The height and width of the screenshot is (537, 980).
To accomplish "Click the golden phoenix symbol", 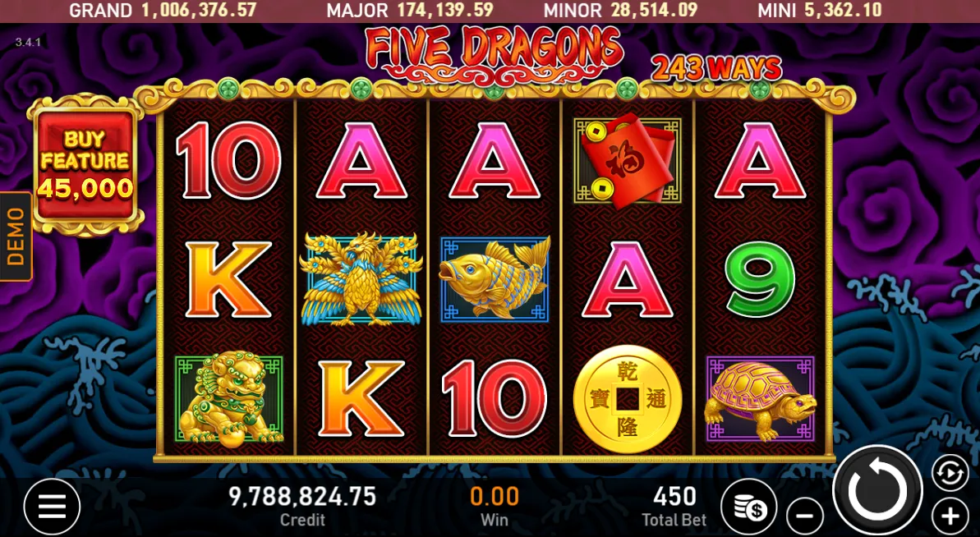I will click(361, 279).
